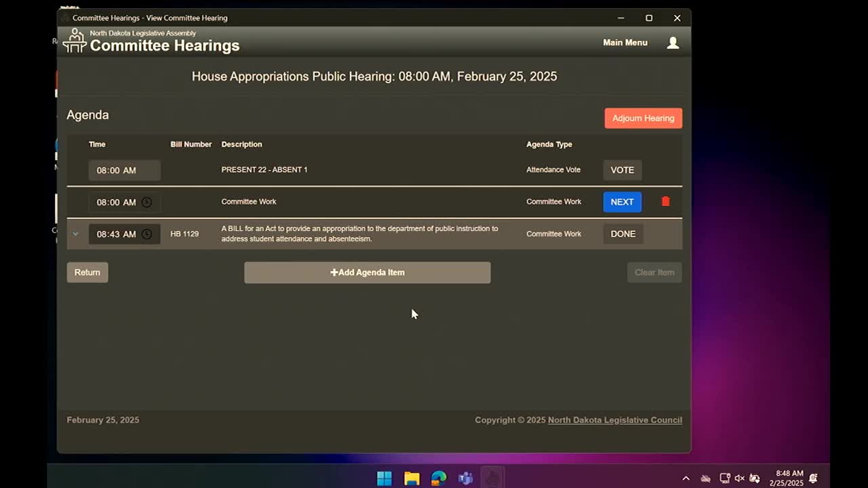Viewport: 868px width, 488px height.
Task: Open File Explorer from the taskbar
Action: [x=412, y=478]
